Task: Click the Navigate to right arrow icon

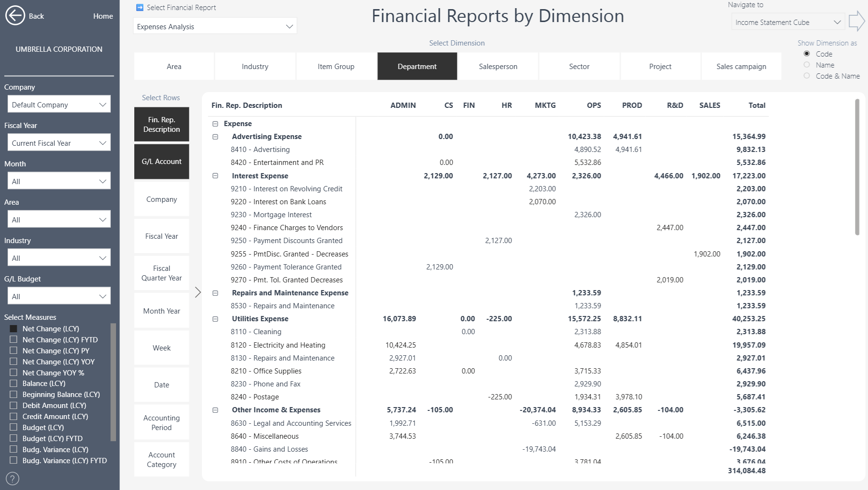Action: point(856,22)
